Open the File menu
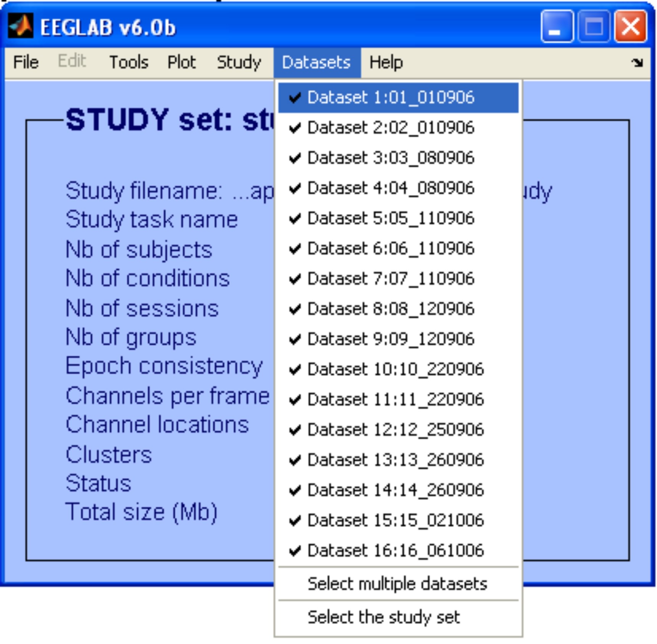Screen dimensions: 657x644 tap(26, 63)
